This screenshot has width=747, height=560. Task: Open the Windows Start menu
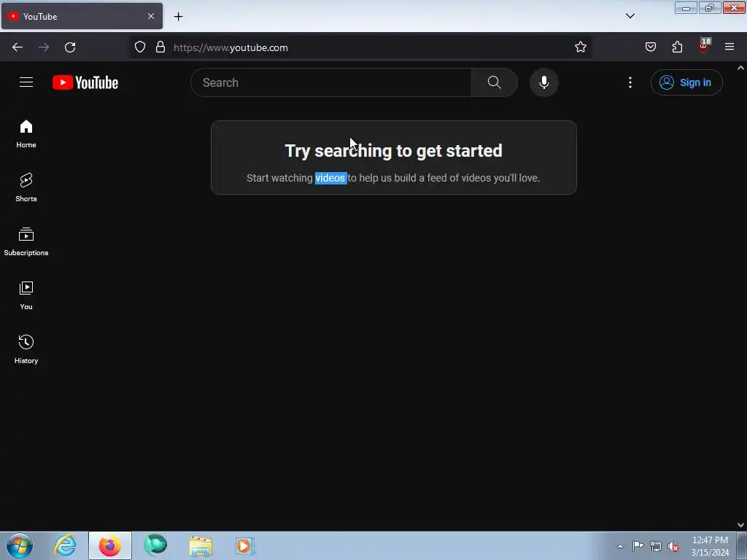(x=20, y=545)
